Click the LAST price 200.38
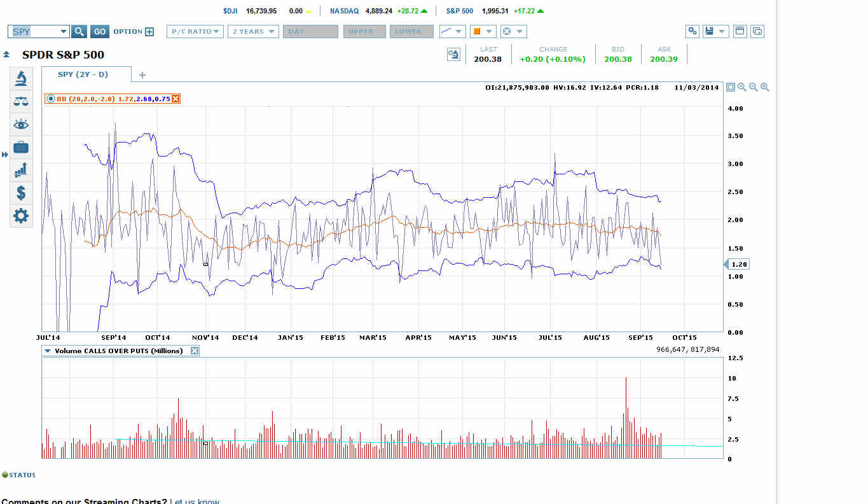868x504 pixels. point(488,59)
